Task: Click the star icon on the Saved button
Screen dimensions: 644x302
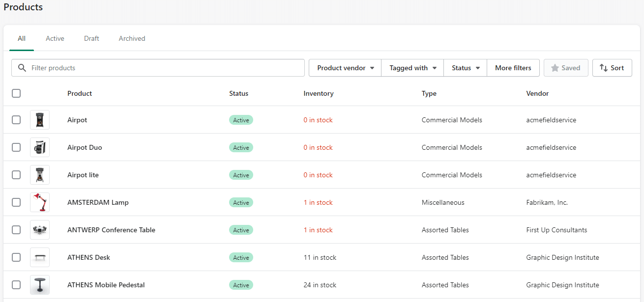Action: [556, 68]
